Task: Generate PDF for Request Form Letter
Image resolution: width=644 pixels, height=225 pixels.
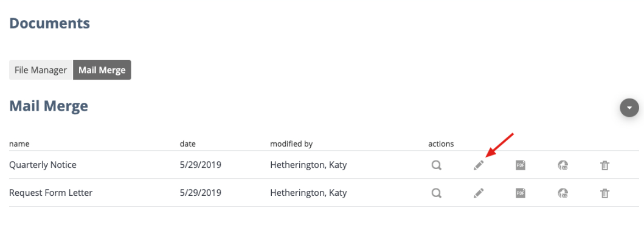Action: coord(521,193)
